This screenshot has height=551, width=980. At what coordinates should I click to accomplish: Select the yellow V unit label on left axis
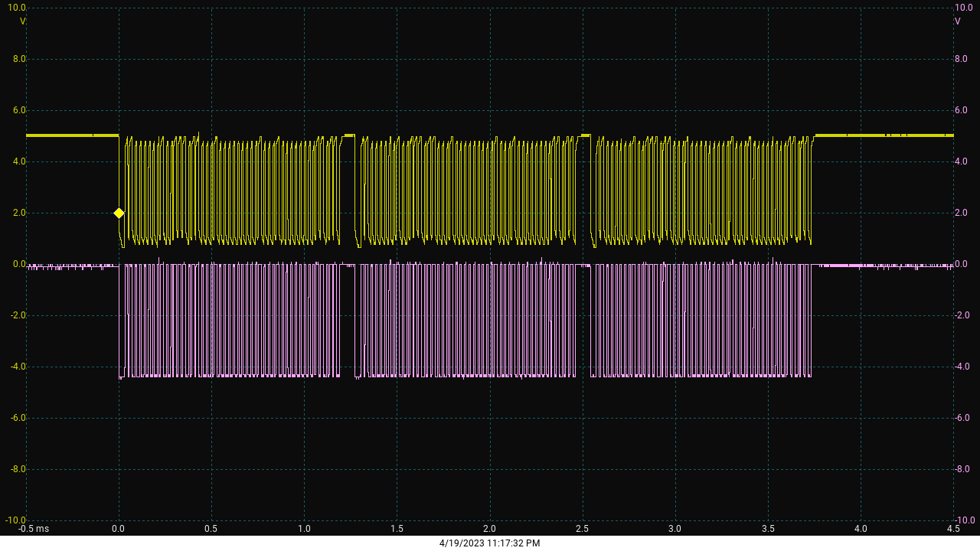pos(22,21)
